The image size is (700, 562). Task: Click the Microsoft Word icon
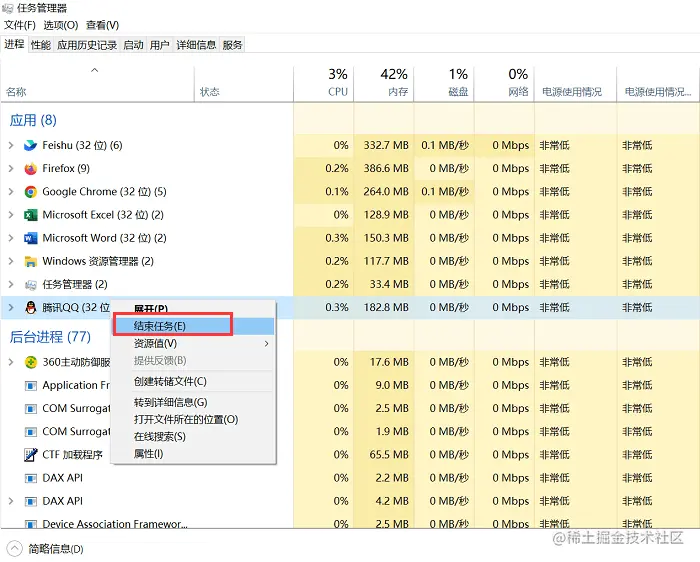[x=30, y=238]
